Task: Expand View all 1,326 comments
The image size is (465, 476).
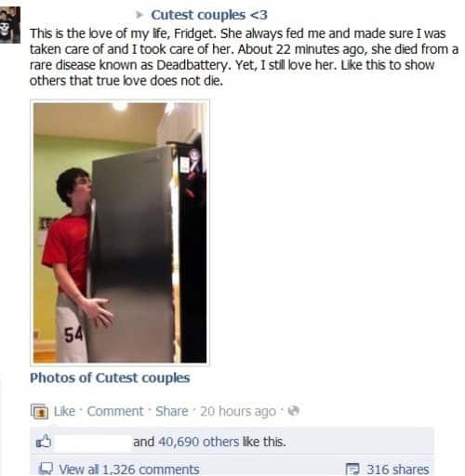Action: [129, 469]
